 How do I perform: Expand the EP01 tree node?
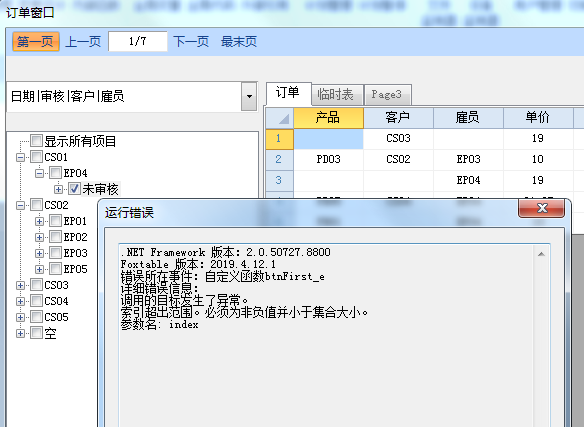point(39,221)
